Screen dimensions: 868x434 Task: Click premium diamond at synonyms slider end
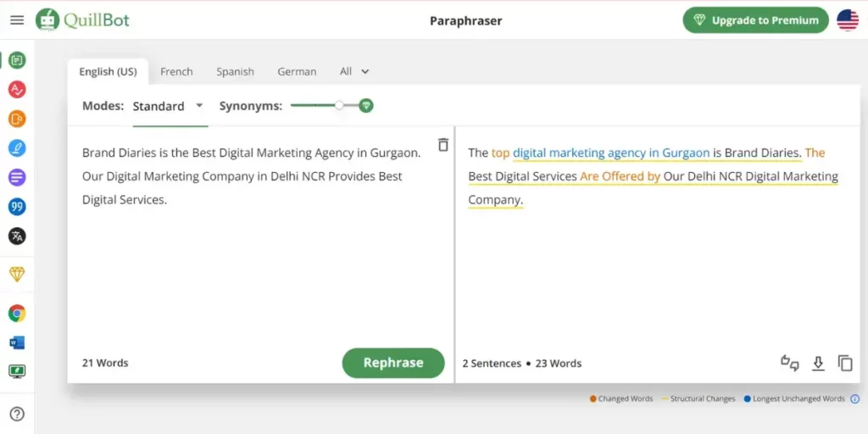tap(365, 105)
